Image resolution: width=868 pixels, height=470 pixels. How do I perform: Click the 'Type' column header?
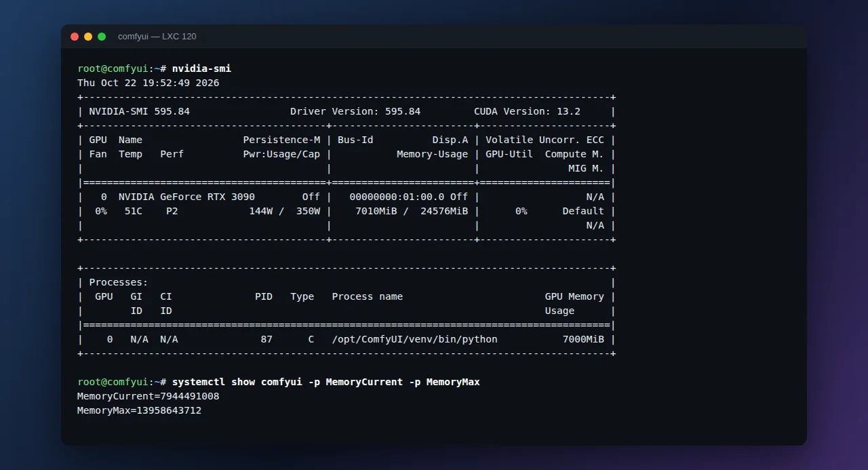click(x=302, y=296)
